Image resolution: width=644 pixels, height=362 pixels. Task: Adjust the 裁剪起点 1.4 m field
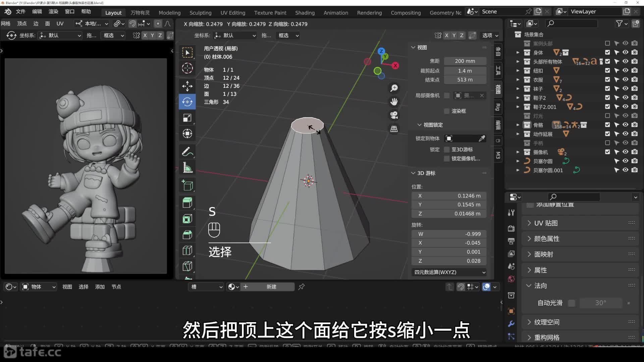465,71
